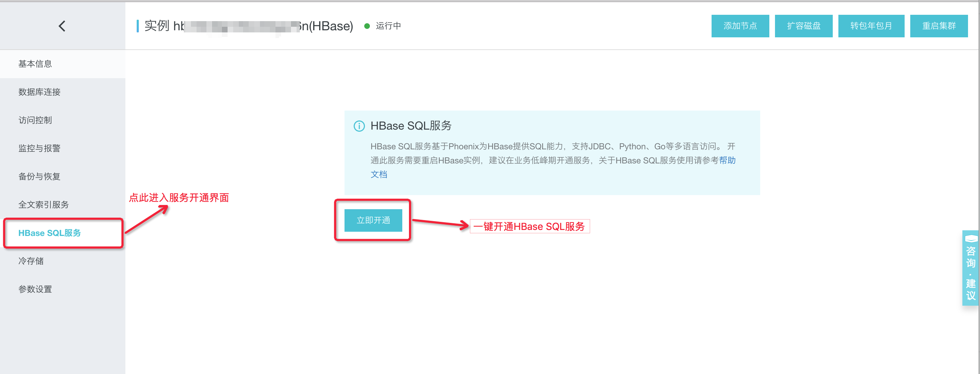This screenshot has width=980, height=374.
Task: Click the 重启集群 button
Action: click(938, 26)
